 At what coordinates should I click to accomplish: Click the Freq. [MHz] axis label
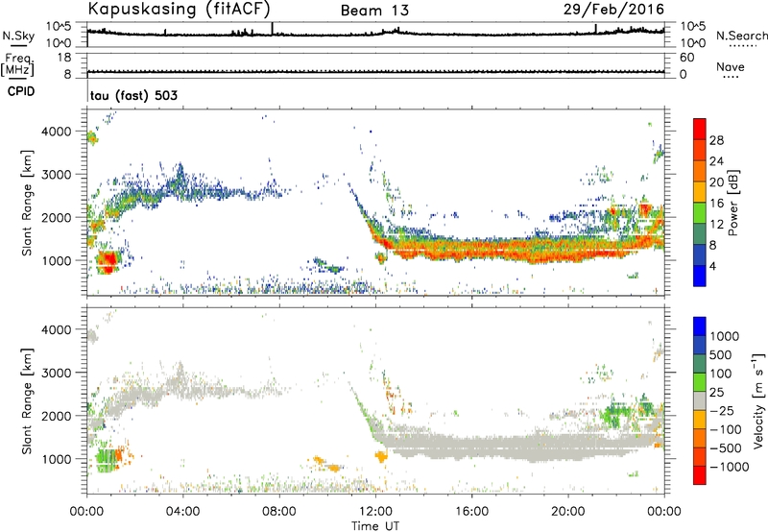(x=17, y=64)
